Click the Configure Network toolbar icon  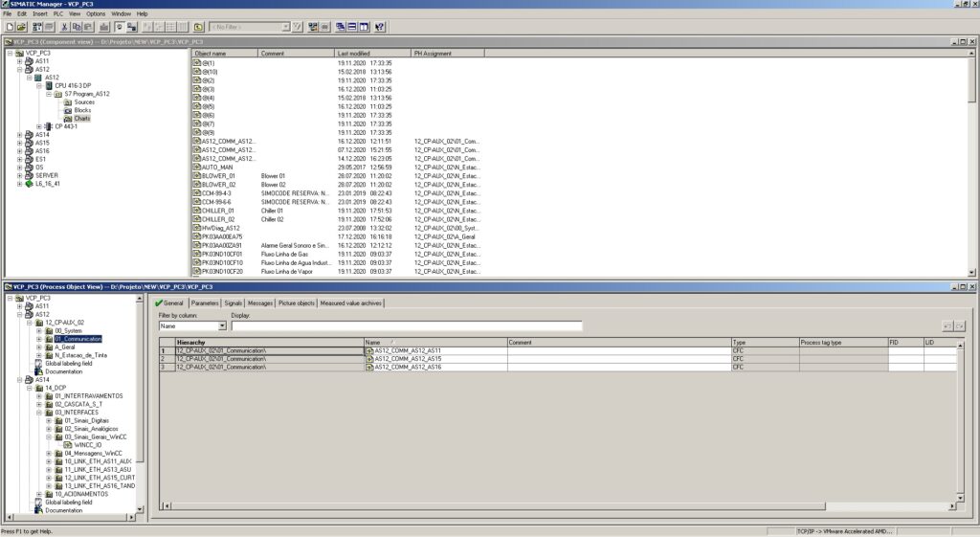click(x=313, y=27)
